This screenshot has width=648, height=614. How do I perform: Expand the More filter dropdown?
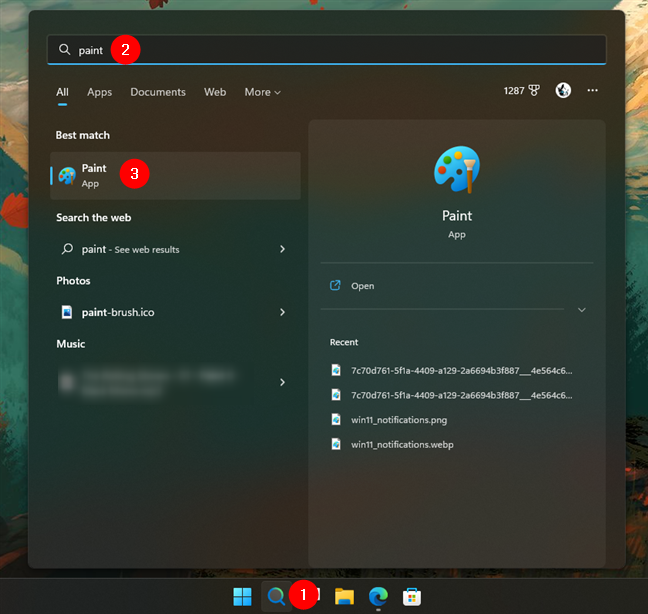pyautogui.click(x=262, y=92)
